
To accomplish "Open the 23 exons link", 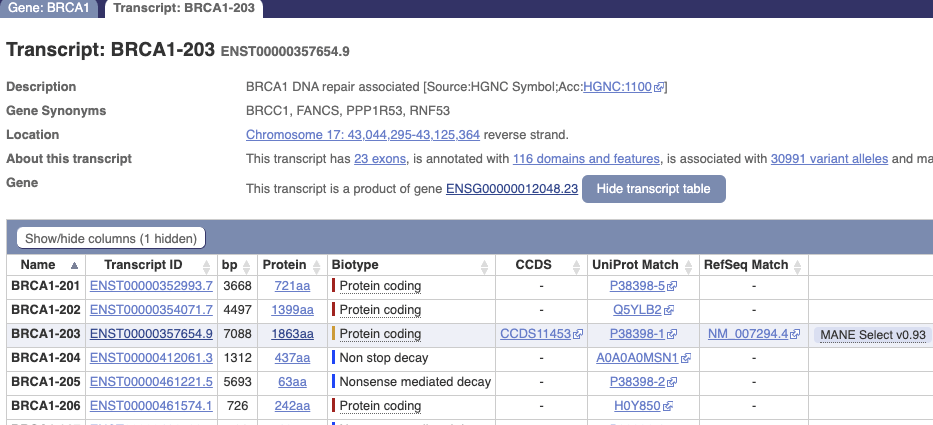I will [x=379, y=159].
